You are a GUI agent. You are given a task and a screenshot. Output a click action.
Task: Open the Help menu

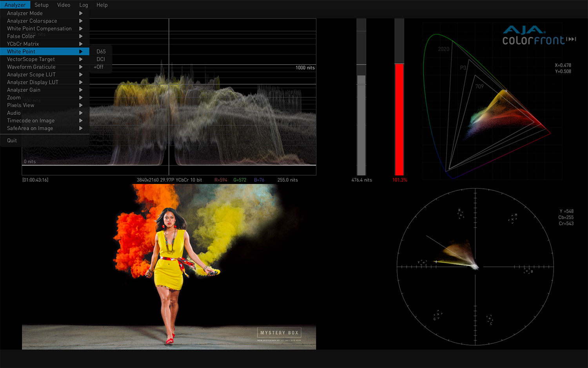102,5
